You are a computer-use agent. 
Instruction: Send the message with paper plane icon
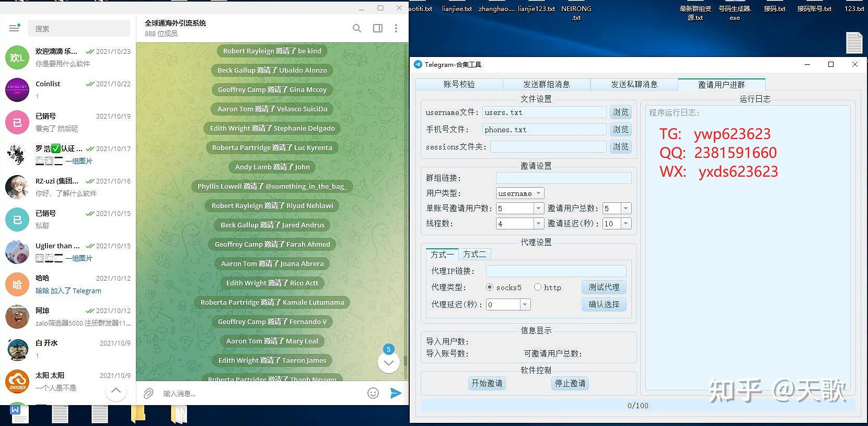click(396, 393)
